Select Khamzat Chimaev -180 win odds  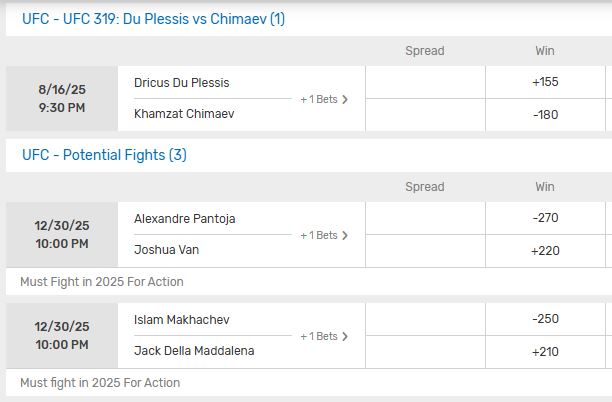tap(545, 115)
